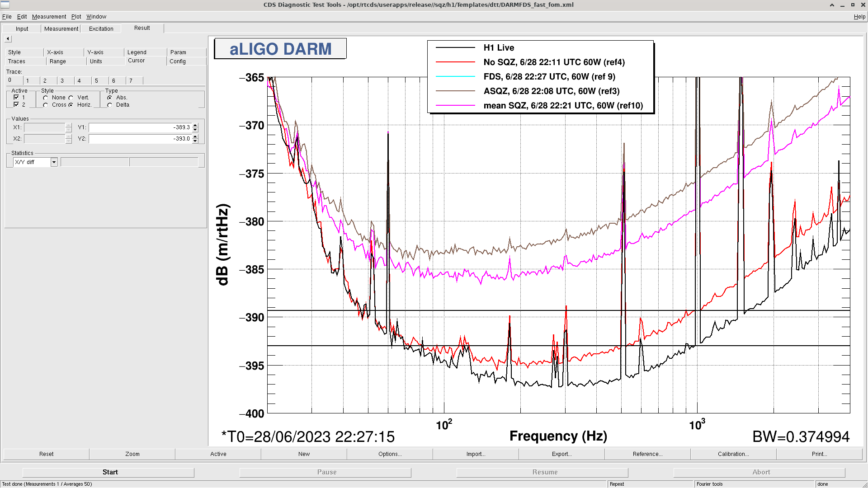The width and height of the screenshot is (868, 488).
Task: Collapse the options panel with left arrow
Action: (8, 39)
